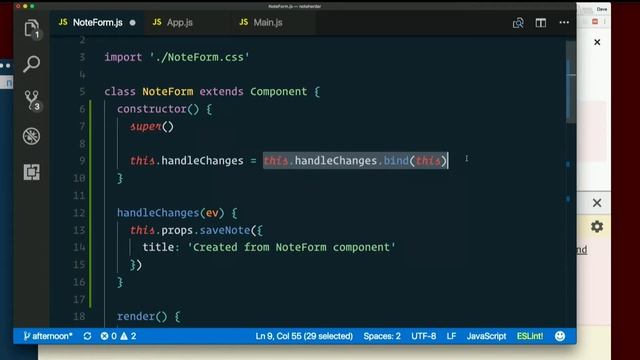Open changes compare icon in editor toolbar

[x=518, y=23]
